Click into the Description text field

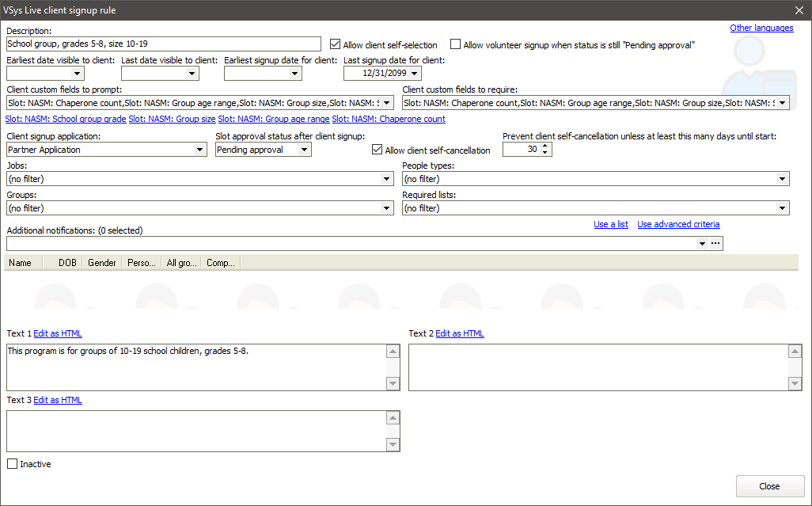163,44
